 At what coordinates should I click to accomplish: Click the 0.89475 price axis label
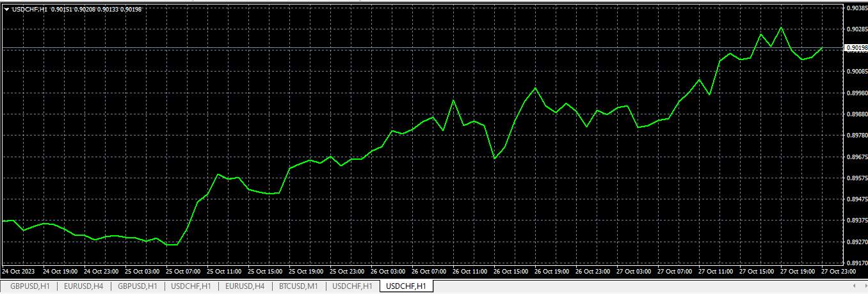(x=856, y=199)
